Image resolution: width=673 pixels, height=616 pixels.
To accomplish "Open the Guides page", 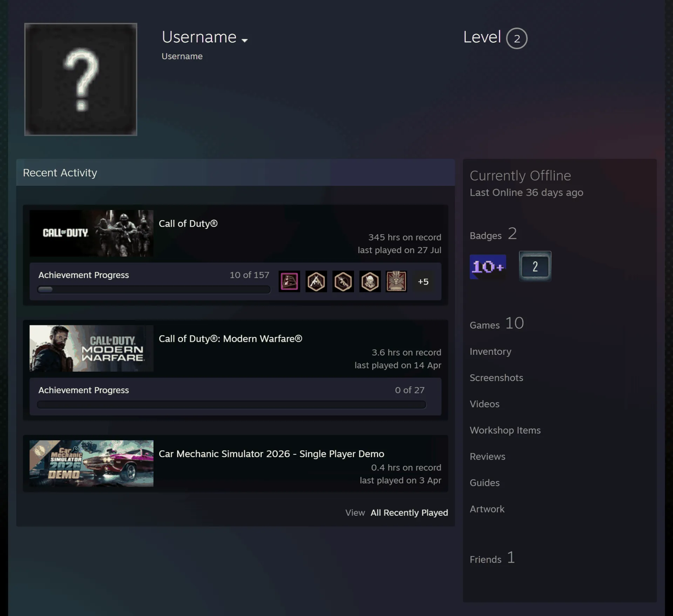I will point(484,483).
